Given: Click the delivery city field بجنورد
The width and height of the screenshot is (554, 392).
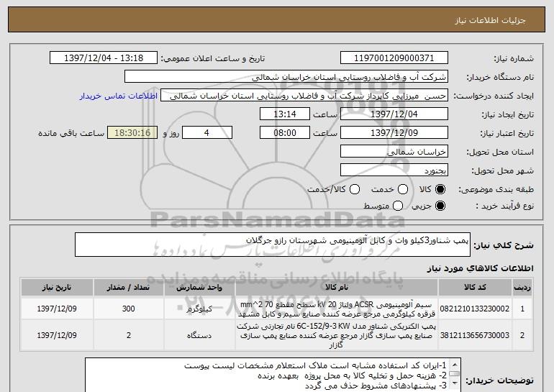Looking at the screenshot, I should click(394, 170).
